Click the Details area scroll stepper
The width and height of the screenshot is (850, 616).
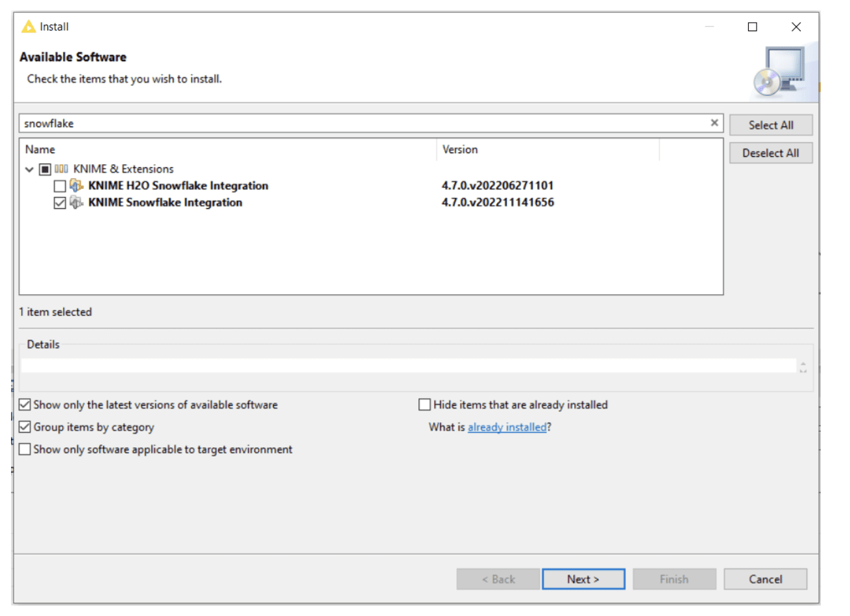(x=803, y=367)
